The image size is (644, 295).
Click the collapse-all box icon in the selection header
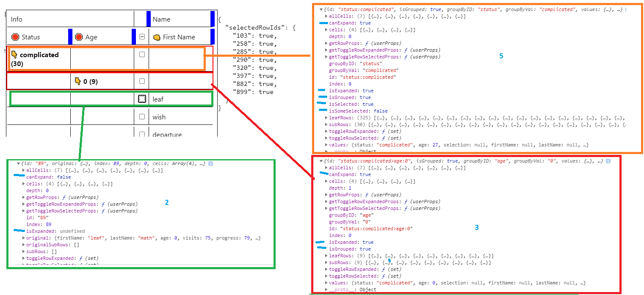[x=141, y=36]
